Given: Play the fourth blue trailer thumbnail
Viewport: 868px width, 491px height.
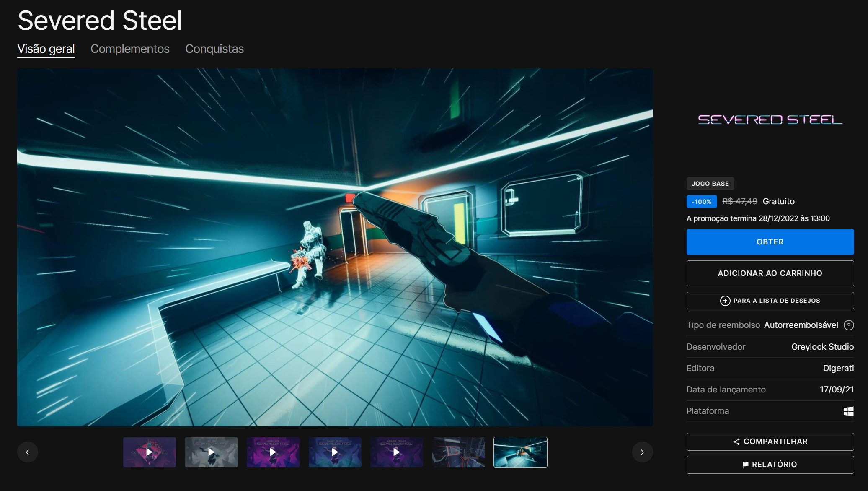Looking at the screenshot, I should [x=335, y=452].
